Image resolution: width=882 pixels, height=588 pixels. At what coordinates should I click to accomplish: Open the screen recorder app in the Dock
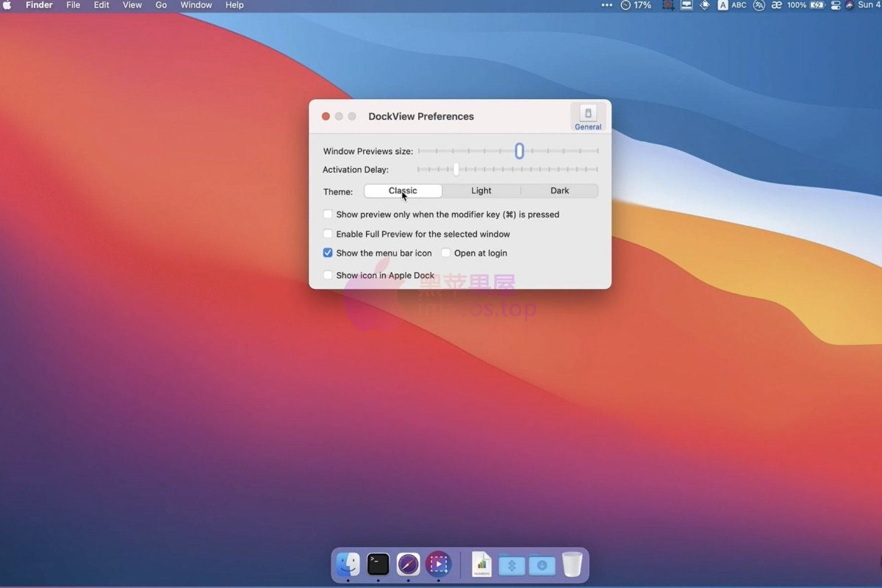(x=438, y=564)
